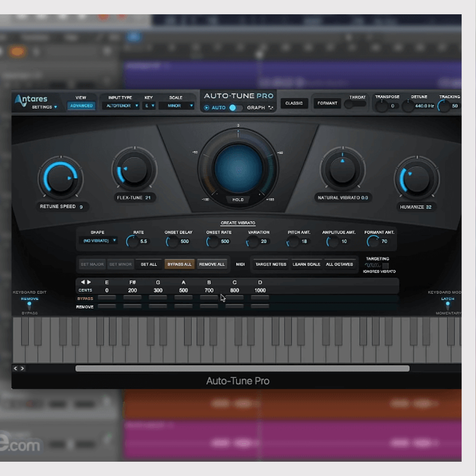Click the central pitch display dial
Viewport: 476px width, 476px height.
point(238,168)
